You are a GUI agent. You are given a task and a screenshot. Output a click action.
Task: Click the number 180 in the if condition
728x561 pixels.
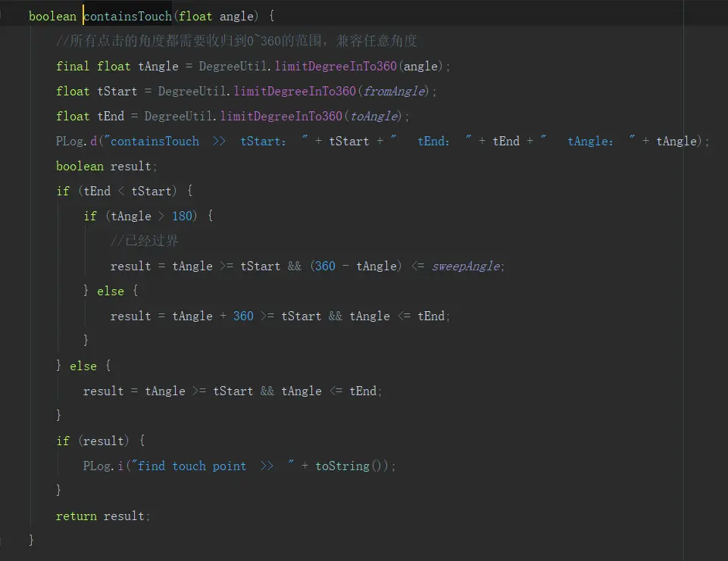pos(182,217)
